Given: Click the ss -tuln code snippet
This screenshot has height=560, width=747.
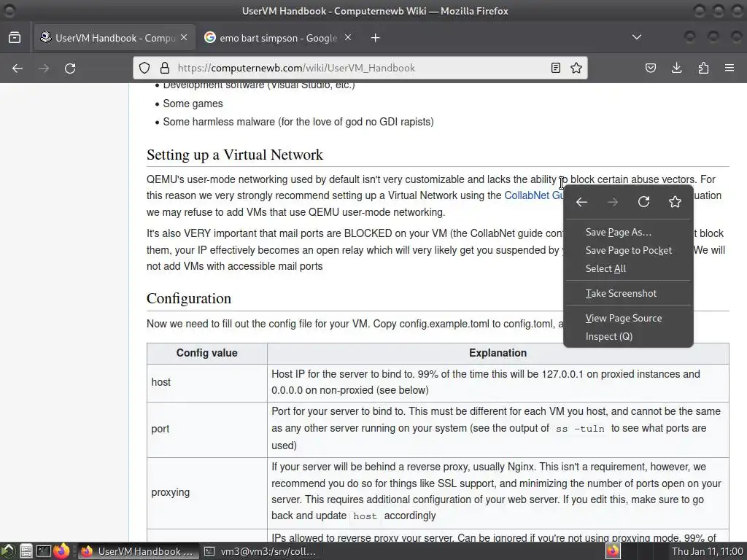Looking at the screenshot, I should click(580, 429).
